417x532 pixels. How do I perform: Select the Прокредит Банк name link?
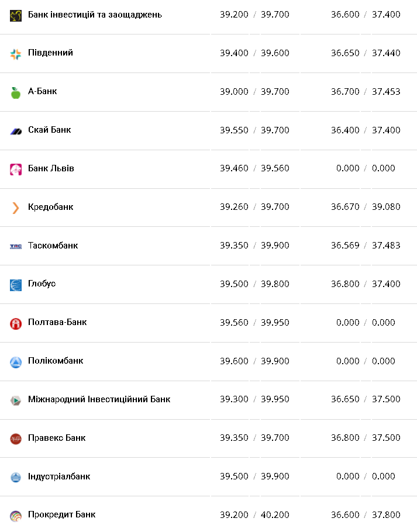pyautogui.click(x=61, y=514)
